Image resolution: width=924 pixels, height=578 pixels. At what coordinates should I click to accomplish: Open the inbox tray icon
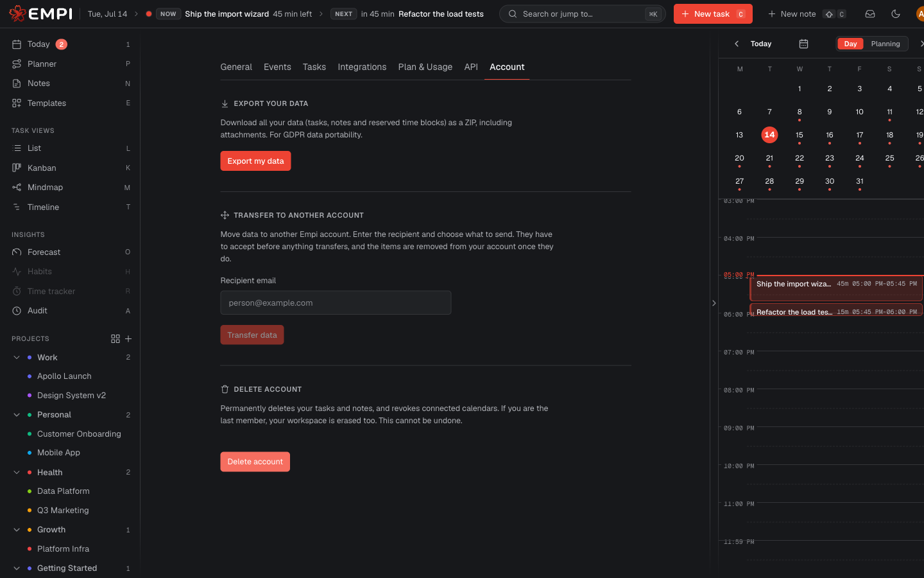[870, 13]
